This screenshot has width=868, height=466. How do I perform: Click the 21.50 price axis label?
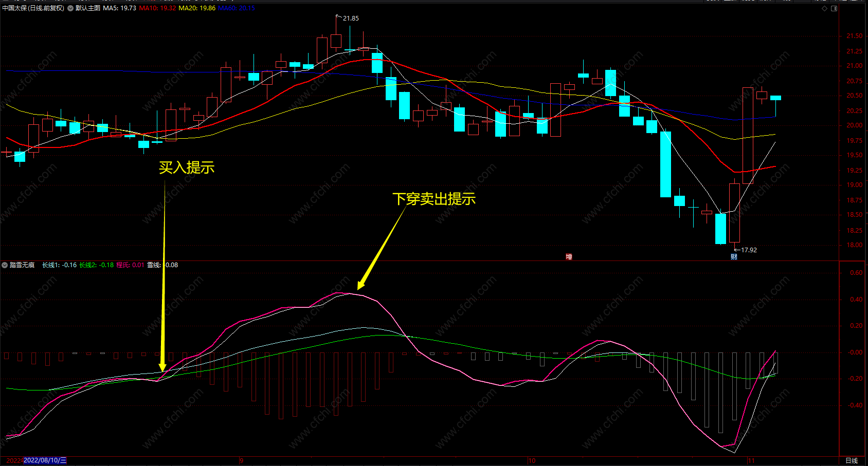point(855,36)
